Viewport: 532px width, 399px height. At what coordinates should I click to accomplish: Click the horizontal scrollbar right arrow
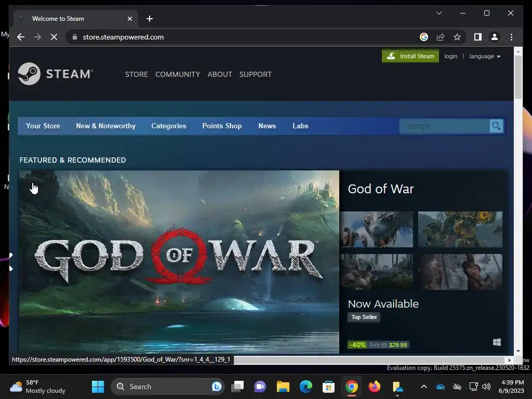[509, 360]
